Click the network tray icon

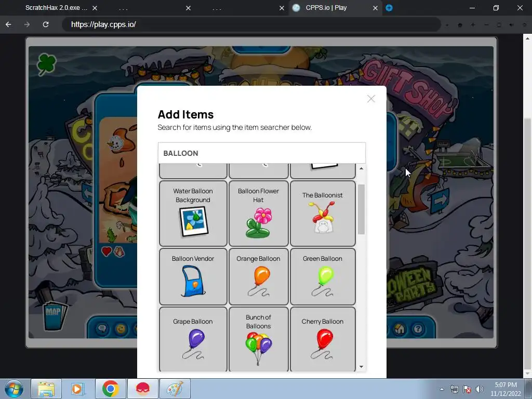454,389
